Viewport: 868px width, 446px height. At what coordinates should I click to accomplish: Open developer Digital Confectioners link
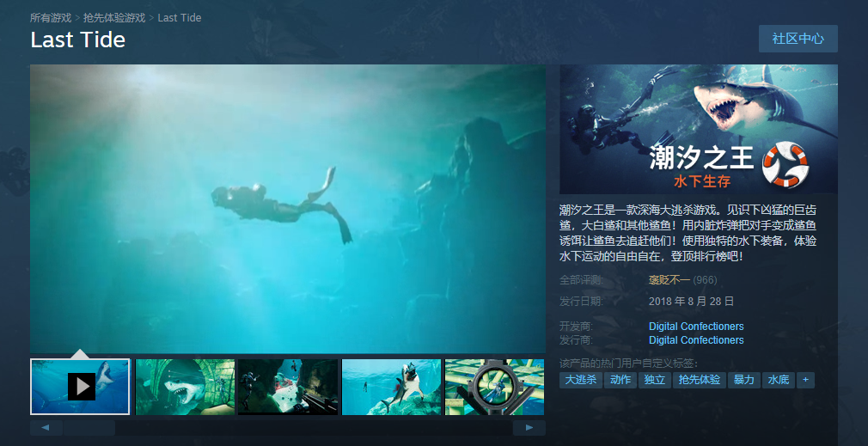point(696,326)
